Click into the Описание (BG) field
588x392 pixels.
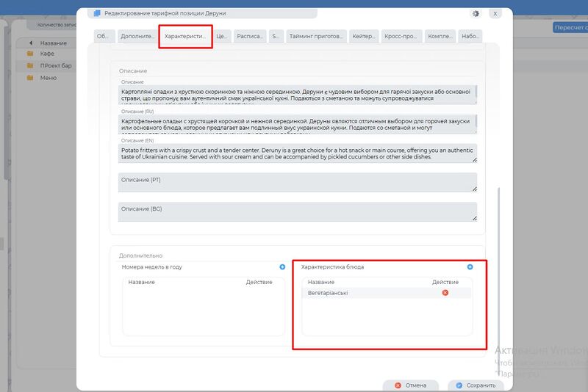(x=297, y=211)
